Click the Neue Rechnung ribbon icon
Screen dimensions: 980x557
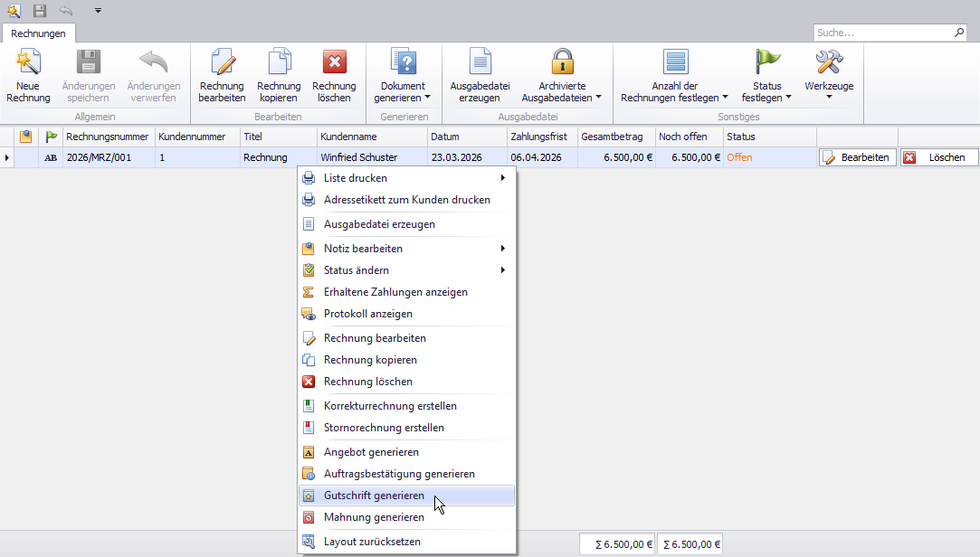coord(28,63)
